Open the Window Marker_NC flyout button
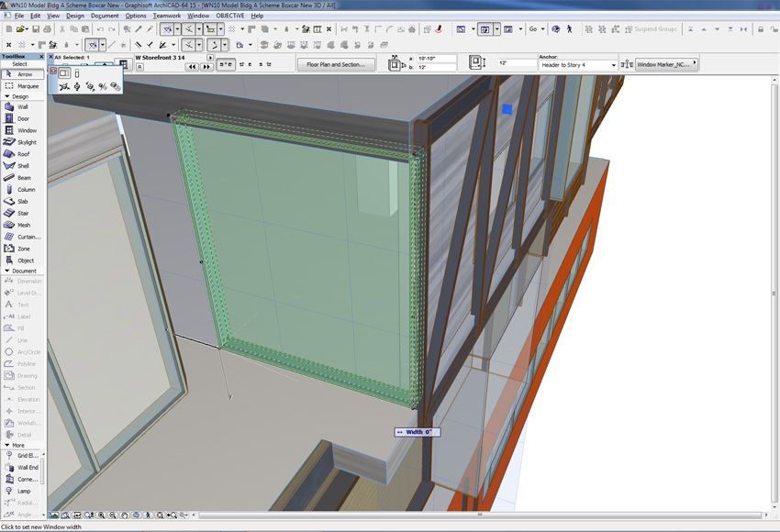Screen dimensions: 780x532 [666, 64]
